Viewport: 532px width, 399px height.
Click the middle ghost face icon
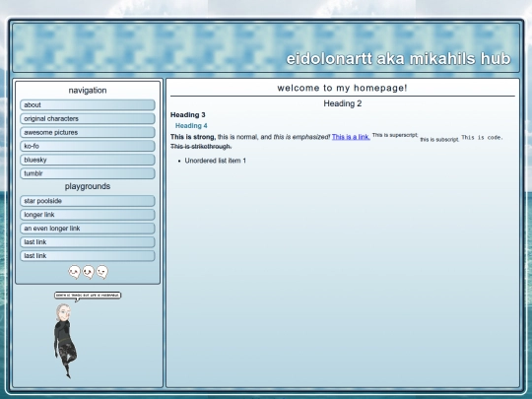pyautogui.click(x=89, y=272)
